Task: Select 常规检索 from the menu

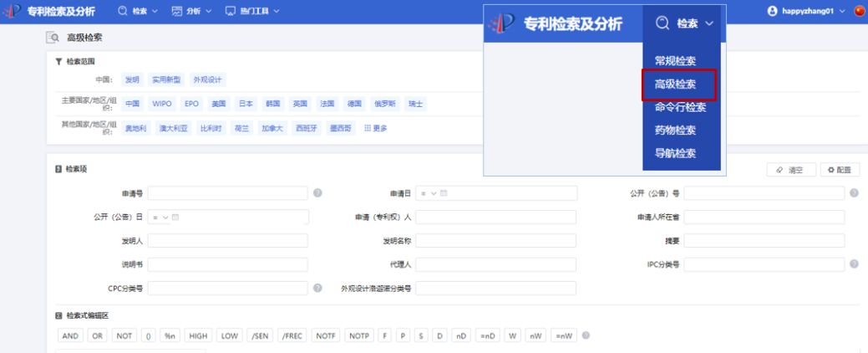Action: pyautogui.click(x=675, y=60)
